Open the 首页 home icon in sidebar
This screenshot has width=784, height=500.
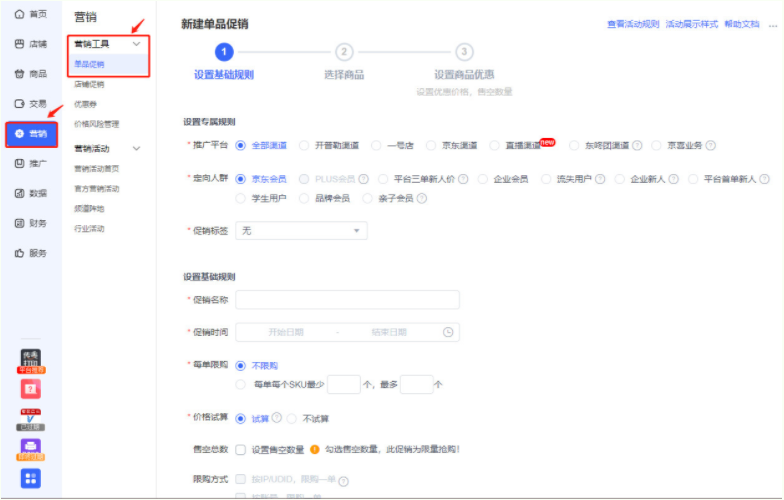[x=20, y=14]
